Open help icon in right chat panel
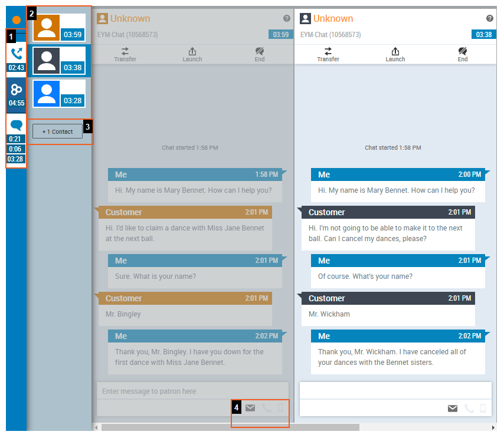Image resolution: width=504 pixels, height=438 pixels. (489, 18)
